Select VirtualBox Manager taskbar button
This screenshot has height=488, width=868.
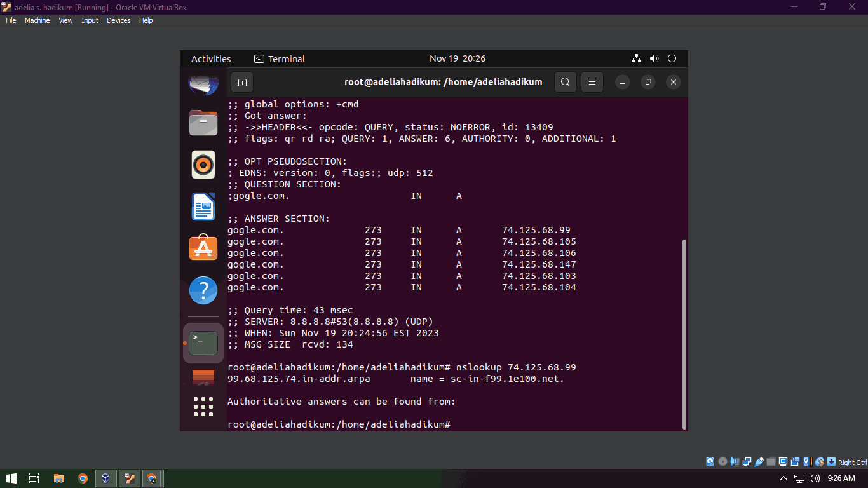coord(105,478)
